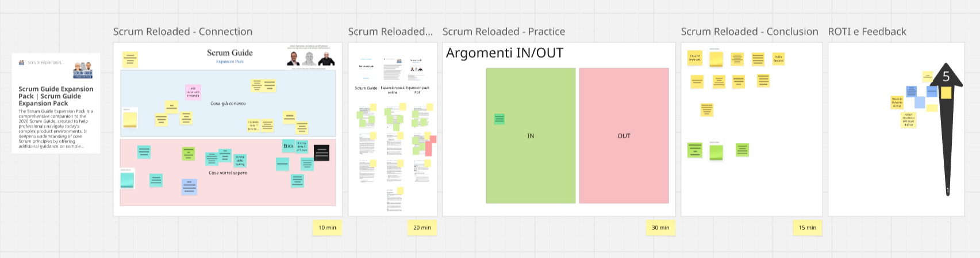Viewport: 980px width, 258px height.
Task: Select the 'Scrum Reloaded - Practice' frame title
Action: click(x=504, y=32)
